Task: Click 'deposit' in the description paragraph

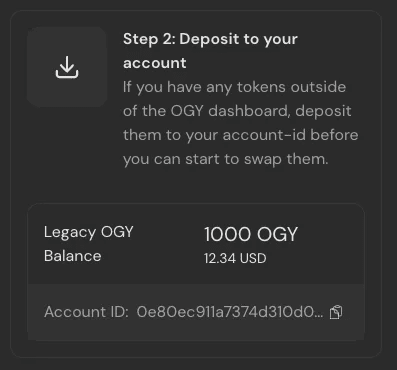Action: tap(323, 111)
